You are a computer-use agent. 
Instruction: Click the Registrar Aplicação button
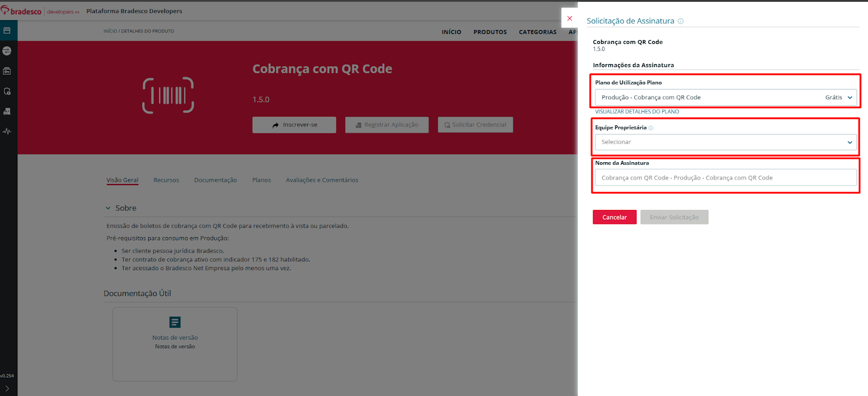[387, 125]
